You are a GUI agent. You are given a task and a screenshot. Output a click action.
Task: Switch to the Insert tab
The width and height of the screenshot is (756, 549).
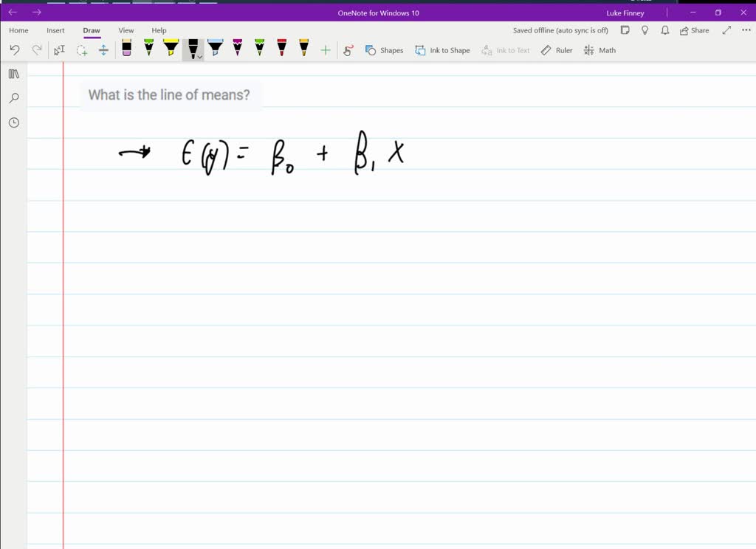(x=55, y=30)
